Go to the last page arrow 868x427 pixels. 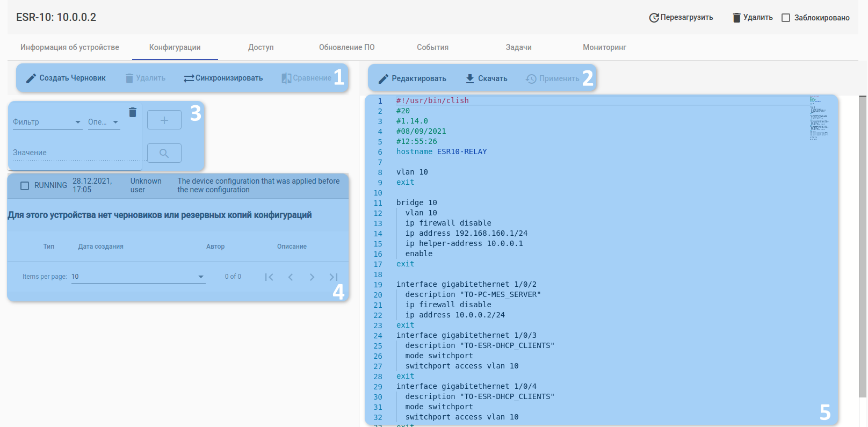[x=334, y=277]
